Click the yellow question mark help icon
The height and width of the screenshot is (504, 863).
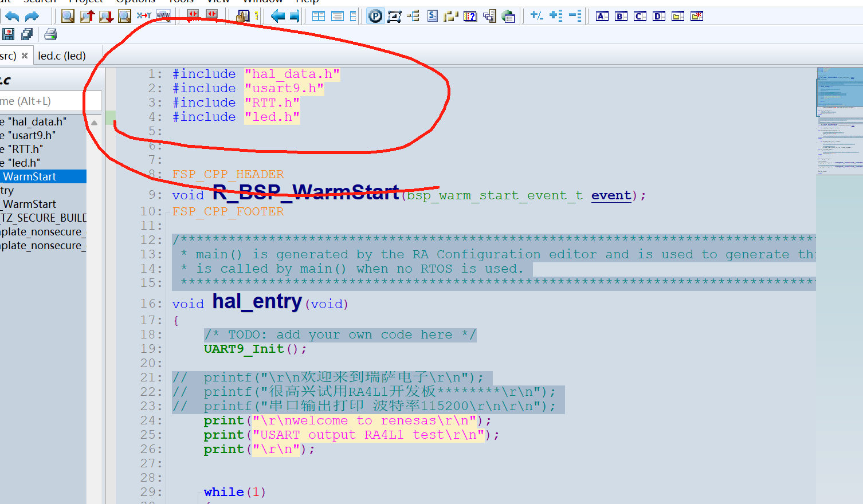click(x=256, y=16)
